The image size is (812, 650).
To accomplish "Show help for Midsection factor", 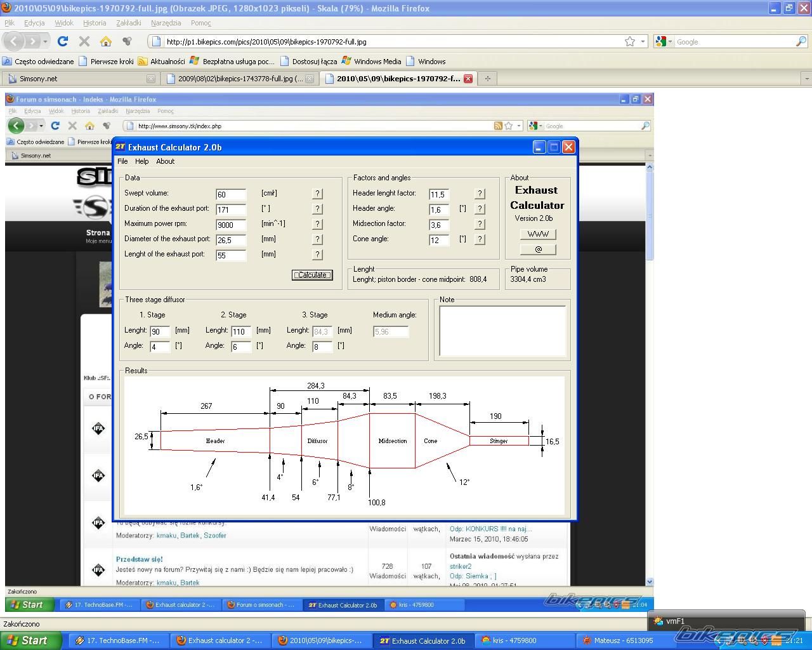I will tap(480, 224).
